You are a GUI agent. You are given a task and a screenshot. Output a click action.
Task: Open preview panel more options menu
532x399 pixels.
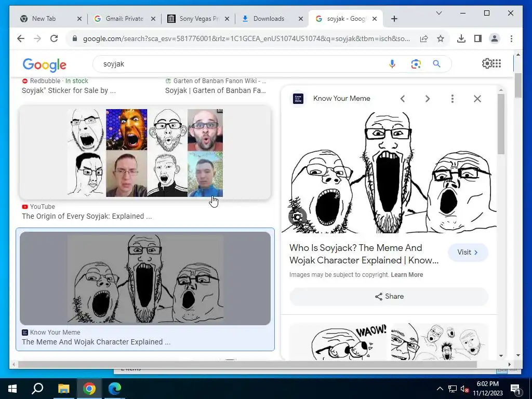click(453, 99)
